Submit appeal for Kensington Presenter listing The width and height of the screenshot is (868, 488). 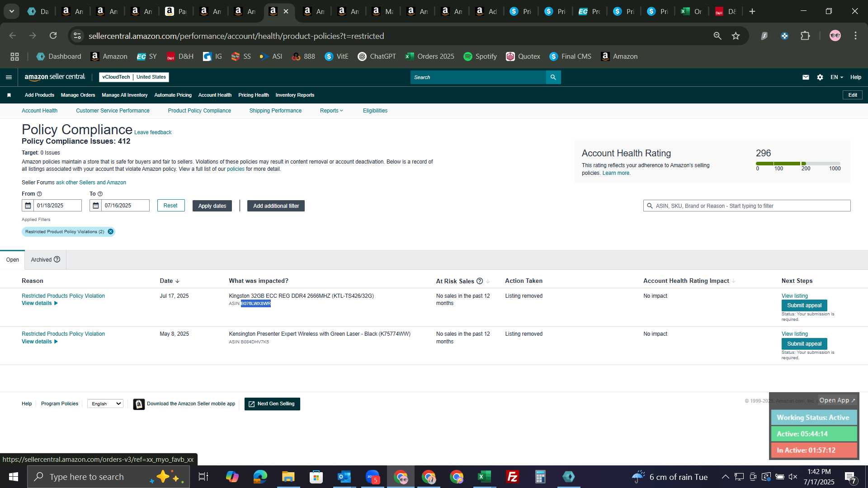pos(804,344)
